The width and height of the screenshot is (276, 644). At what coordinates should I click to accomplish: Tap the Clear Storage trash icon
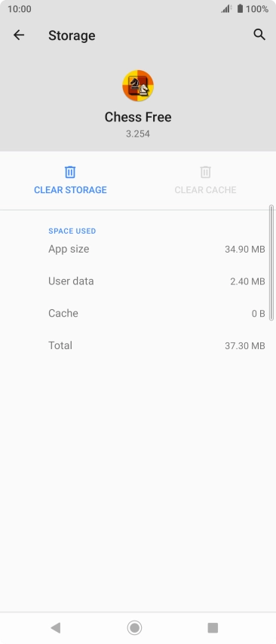click(x=70, y=172)
